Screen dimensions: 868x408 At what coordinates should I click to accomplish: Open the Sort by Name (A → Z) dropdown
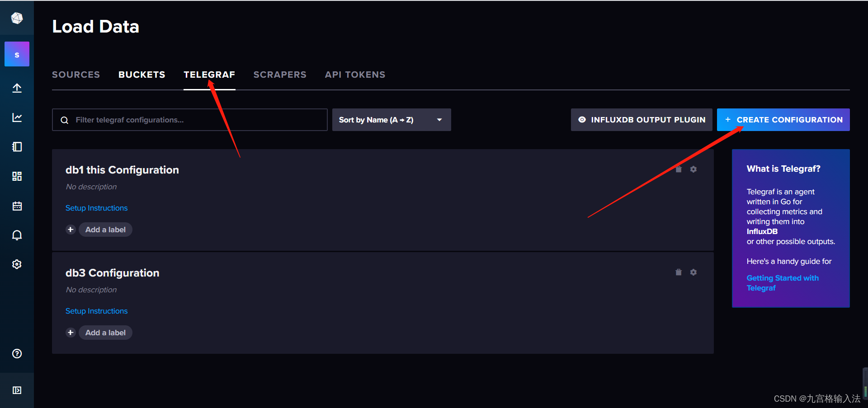pos(392,120)
